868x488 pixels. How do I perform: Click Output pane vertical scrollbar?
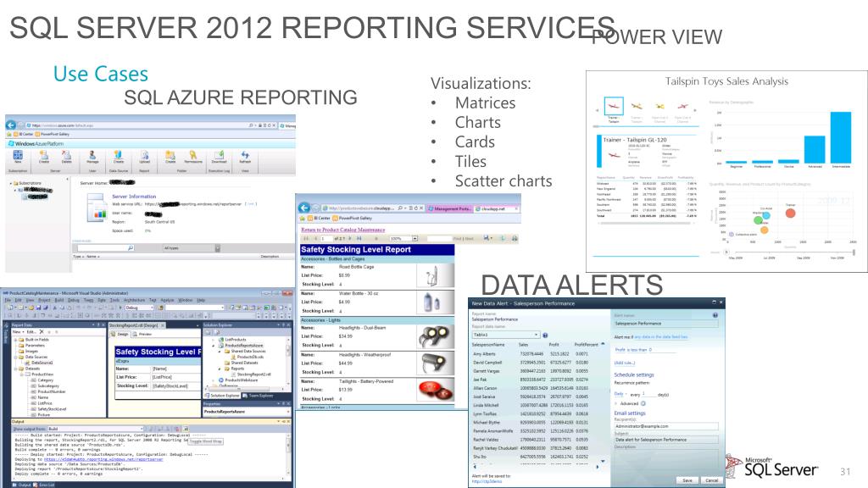(288, 454)
